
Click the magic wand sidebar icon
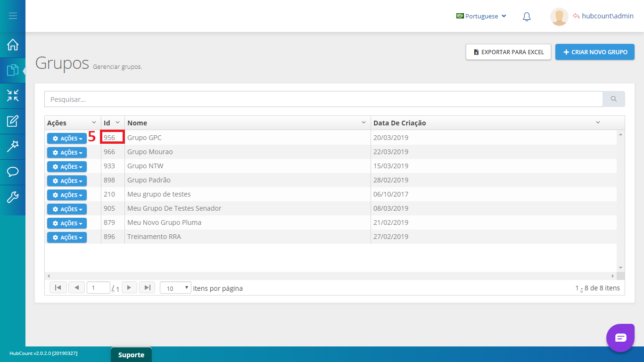(13, 146)
